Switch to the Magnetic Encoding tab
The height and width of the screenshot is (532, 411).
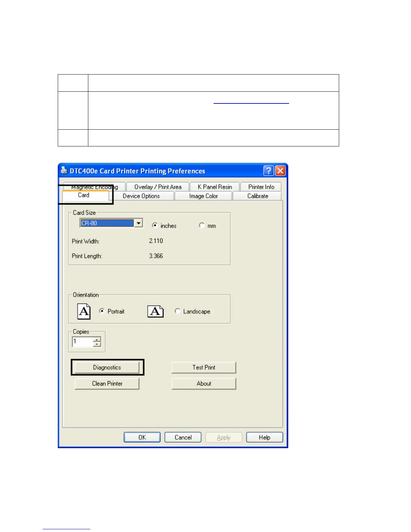coord(94,187)
